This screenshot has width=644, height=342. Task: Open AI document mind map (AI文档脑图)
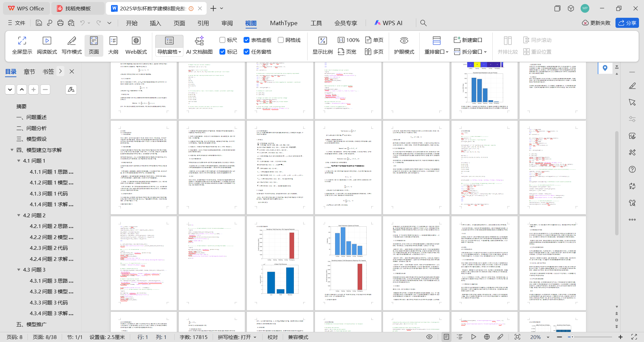[199, 45]
